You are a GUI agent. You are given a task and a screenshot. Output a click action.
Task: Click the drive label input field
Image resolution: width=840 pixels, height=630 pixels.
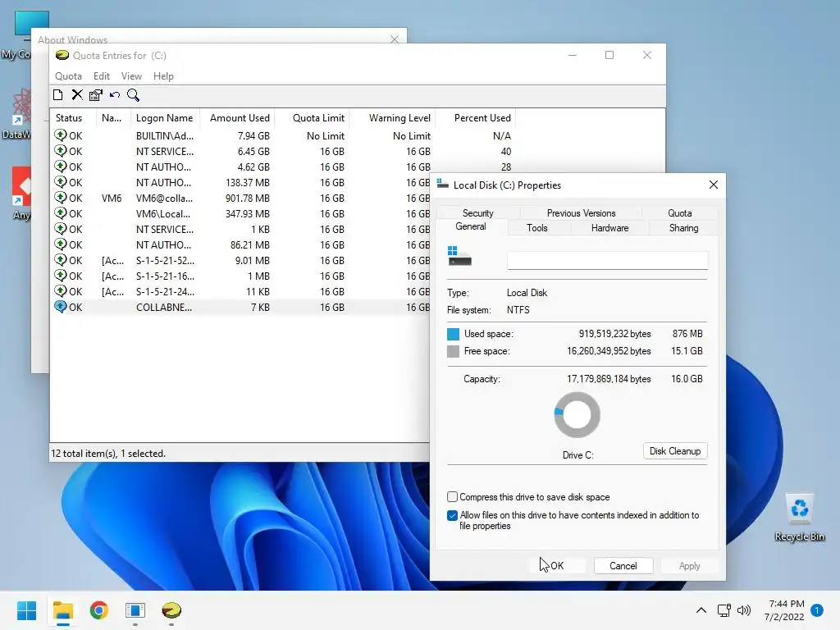point(608,260)
